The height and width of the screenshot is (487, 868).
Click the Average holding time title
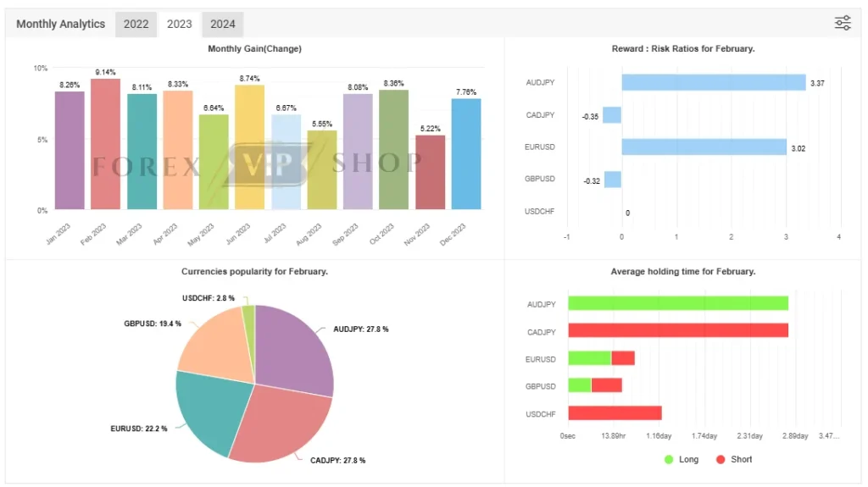coord(683,272)
